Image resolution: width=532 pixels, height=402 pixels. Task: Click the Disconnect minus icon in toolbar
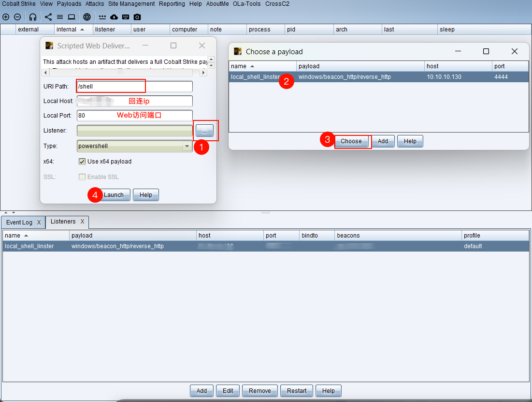(x=17, y=17)
